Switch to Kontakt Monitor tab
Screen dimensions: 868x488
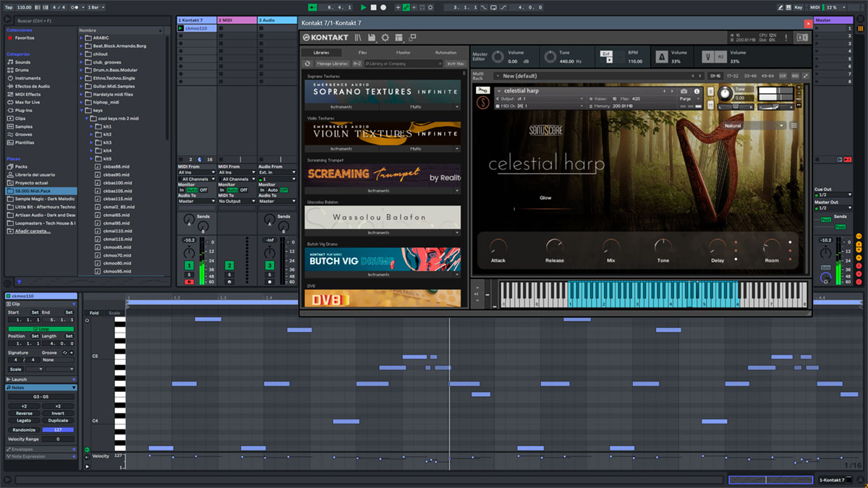click(x=404, y=53)
